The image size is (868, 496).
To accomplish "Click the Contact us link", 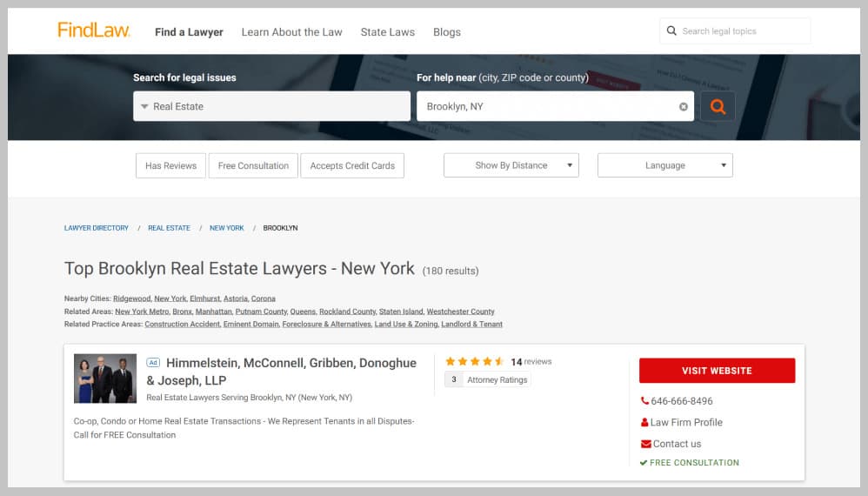I will click(x=677, y=444).
